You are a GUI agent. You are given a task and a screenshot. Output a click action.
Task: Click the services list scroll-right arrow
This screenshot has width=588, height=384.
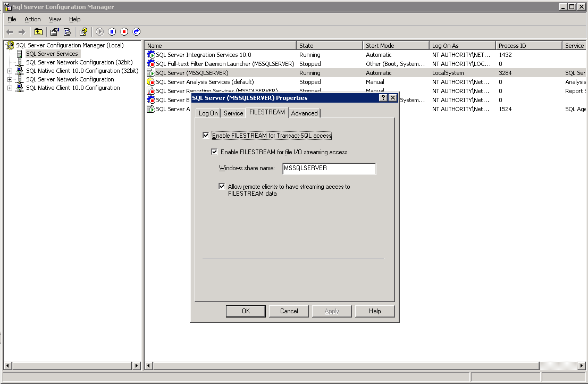581,365
